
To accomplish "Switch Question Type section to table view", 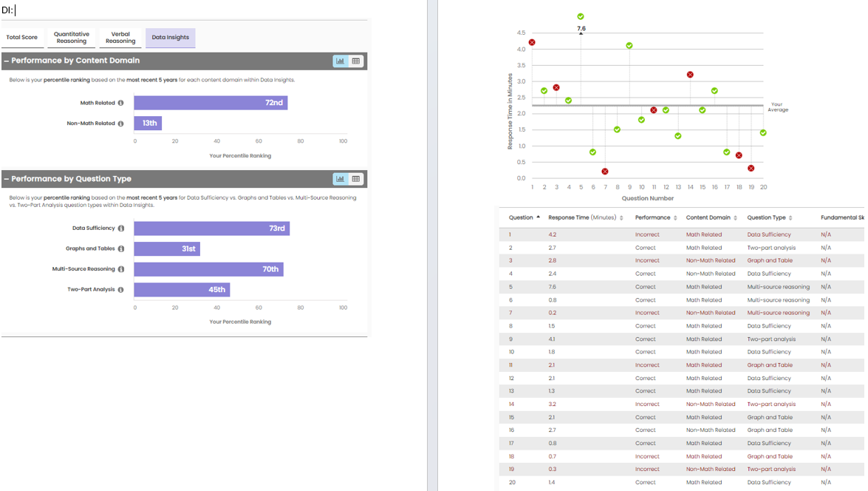I will (356, 179).
